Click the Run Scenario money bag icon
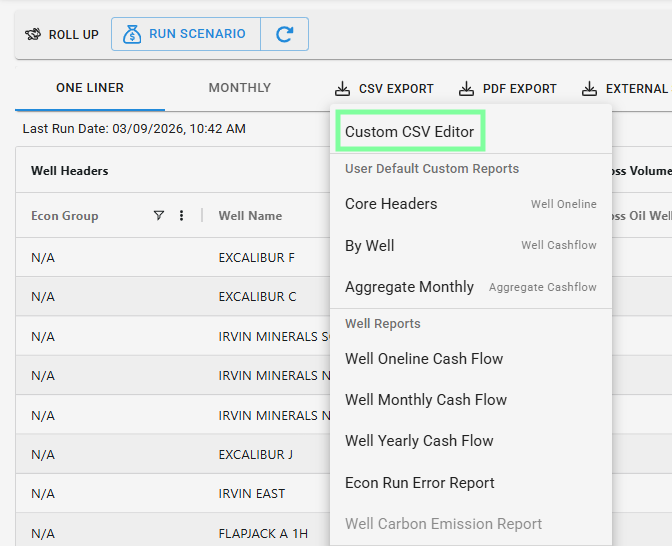The height and width of the screenshot is (546, 672). point(132,34)
